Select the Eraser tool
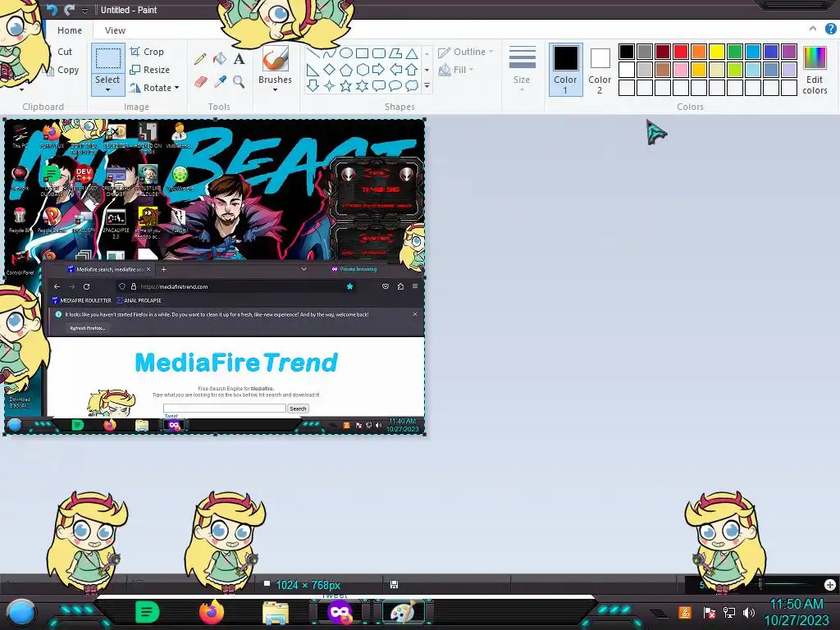This screenshot has height=630, width=840. point(200,81)
